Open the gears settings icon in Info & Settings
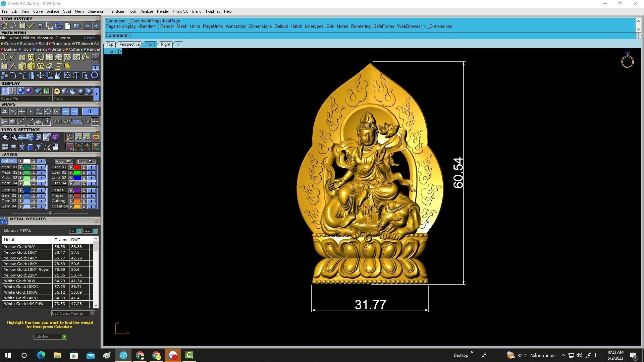644x362 pixels. [5, 137]
